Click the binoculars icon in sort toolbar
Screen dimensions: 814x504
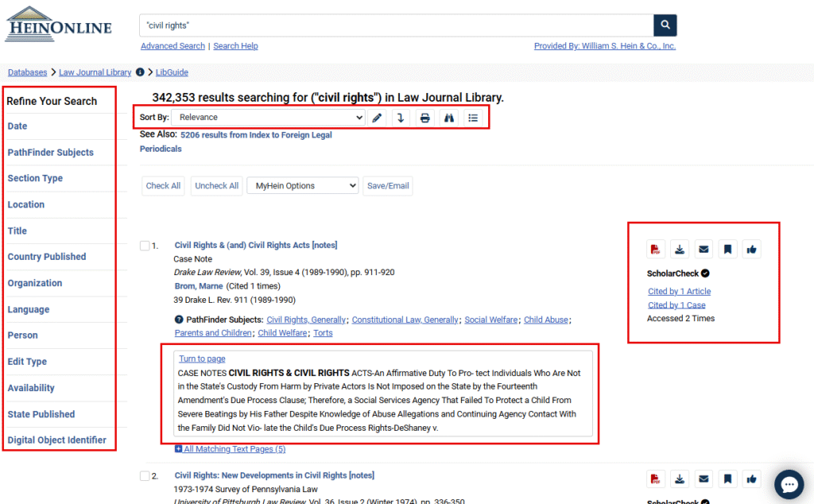449,118
